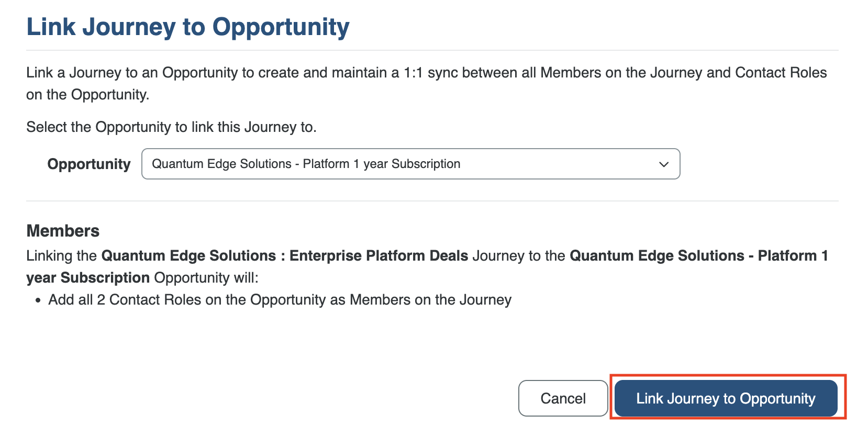
Task: Click selected "Quantum Edge Solutions - Platform" dropdown value
Action: coord(306,164)
